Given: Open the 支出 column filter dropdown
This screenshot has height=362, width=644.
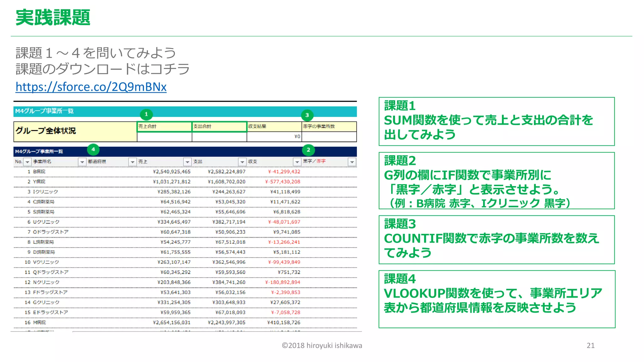Looking at the screenshot, I should (242, 162).
